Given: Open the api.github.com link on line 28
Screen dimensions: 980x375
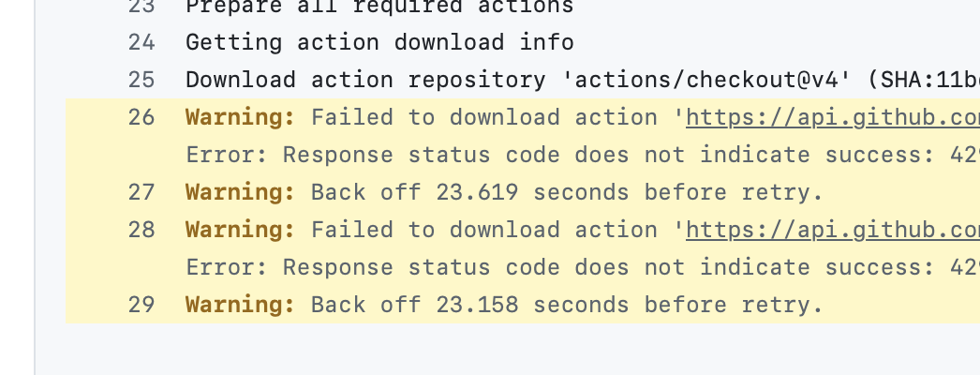Looking at the screenshot, I should click(x=833, y=230).
